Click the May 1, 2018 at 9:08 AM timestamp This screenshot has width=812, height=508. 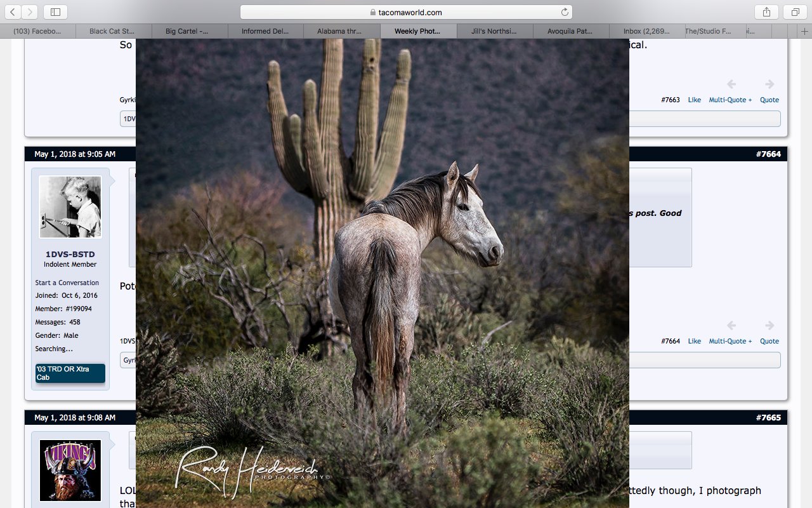(75, 418)
